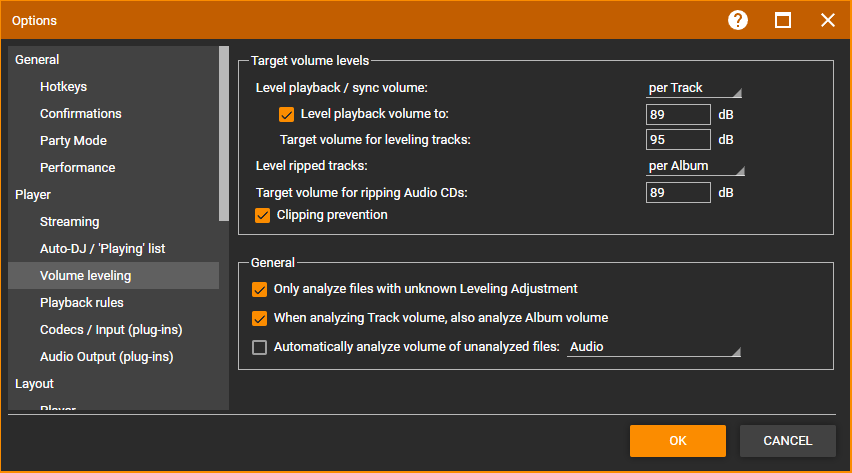Image resolution: width=852 pixels, height=473 pixels.
Task: Click the sidebar vertical scrollbar
Action: click(x=224, y=132)
